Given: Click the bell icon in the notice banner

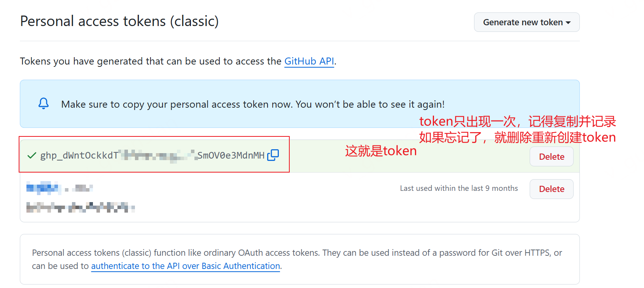Looking at the screenshot, I should pos(44,103).
